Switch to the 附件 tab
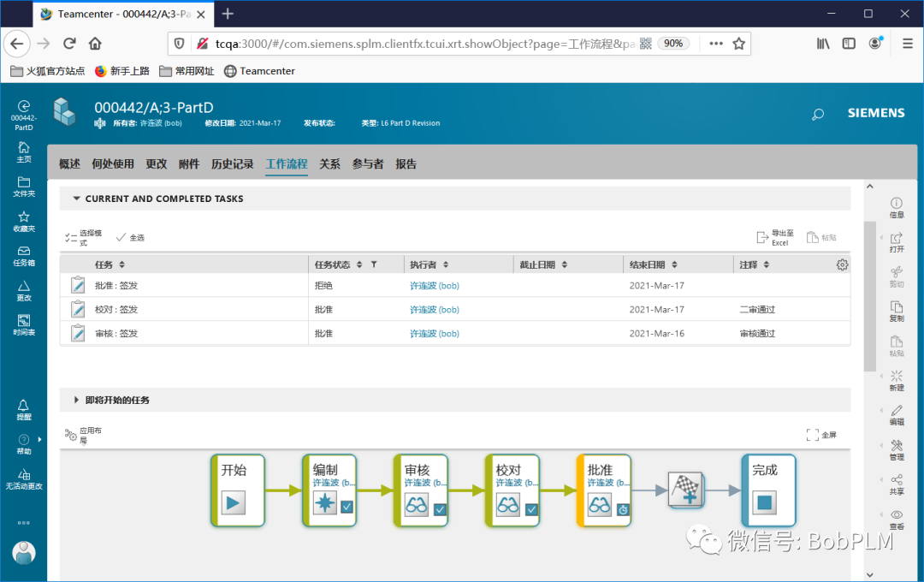The width and height of the screenshot is (924, 582). [x=188, y=164]
